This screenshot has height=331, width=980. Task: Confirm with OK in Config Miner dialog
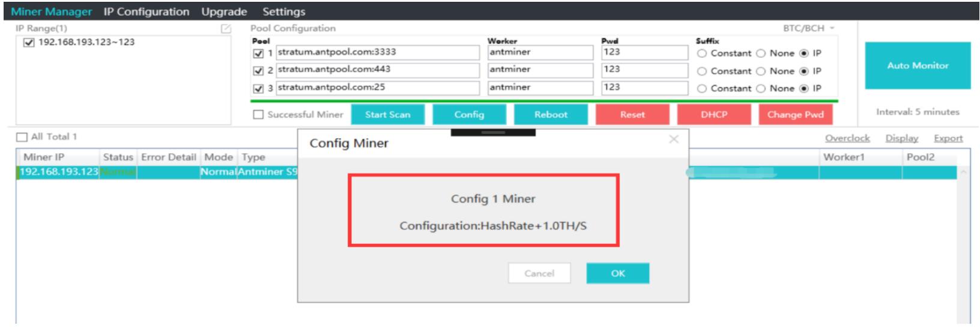click(x=618, y=273)
